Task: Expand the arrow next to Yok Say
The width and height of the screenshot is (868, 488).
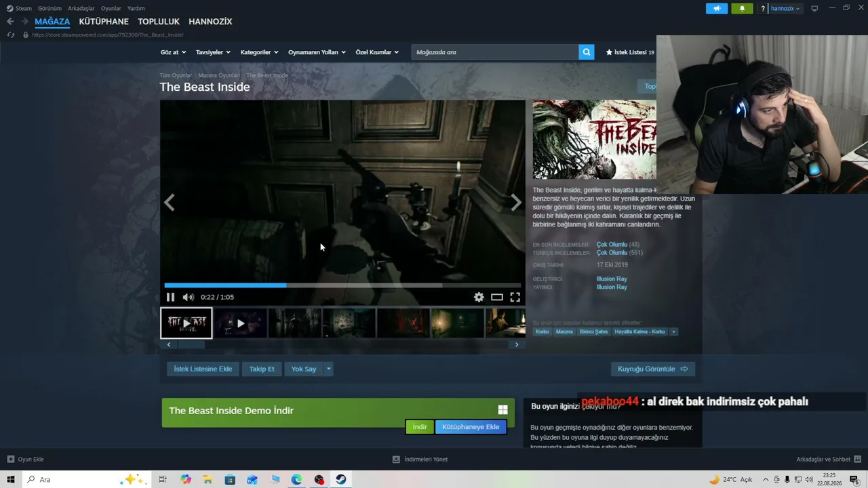Action: (x=328, y=369)
